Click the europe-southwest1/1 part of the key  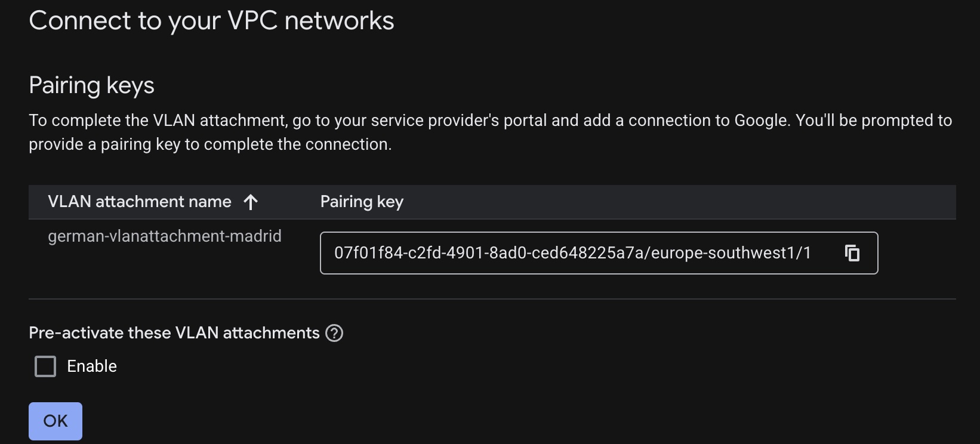click(x=731, y=253)
